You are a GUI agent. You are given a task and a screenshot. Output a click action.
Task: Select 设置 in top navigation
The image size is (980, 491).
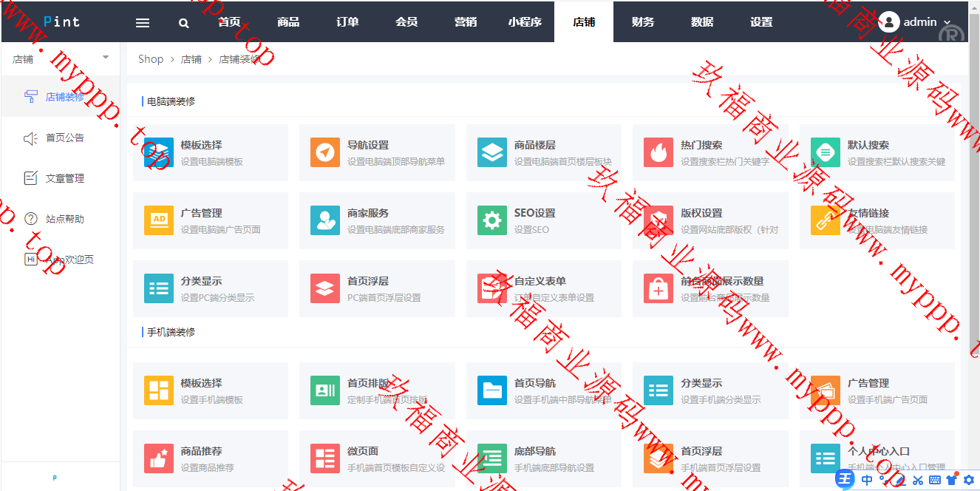tap(761, 22)
